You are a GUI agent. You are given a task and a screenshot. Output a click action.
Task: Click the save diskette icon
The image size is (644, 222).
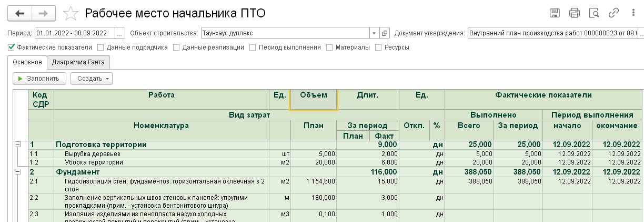click(x=555, y=13)
